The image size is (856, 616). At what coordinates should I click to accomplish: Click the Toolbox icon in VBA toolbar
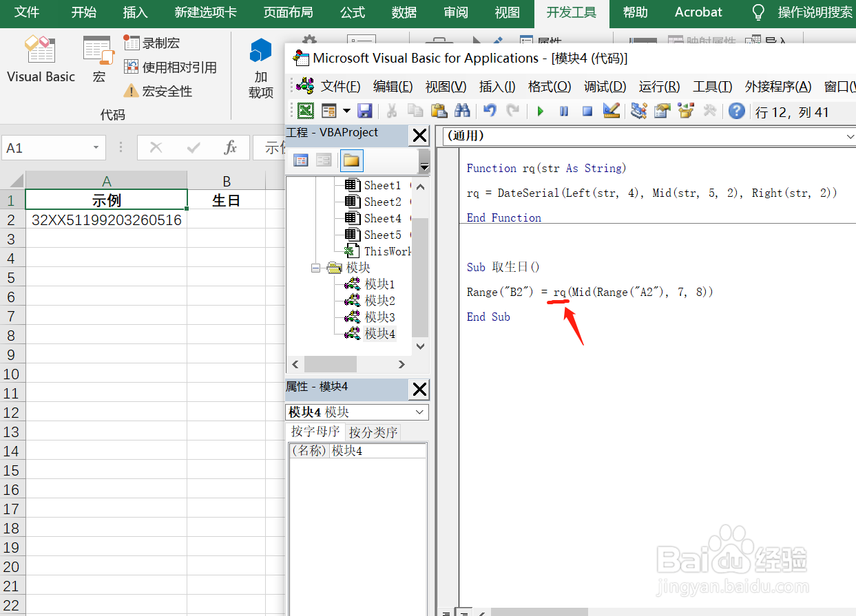tap(709, 111)
